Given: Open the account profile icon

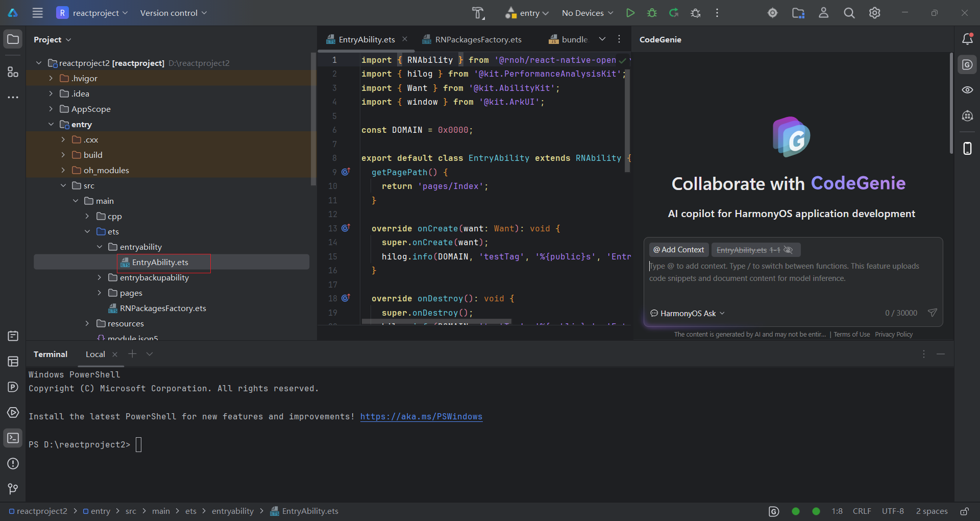Looking at the screenshot, I should tap(824, 13).
